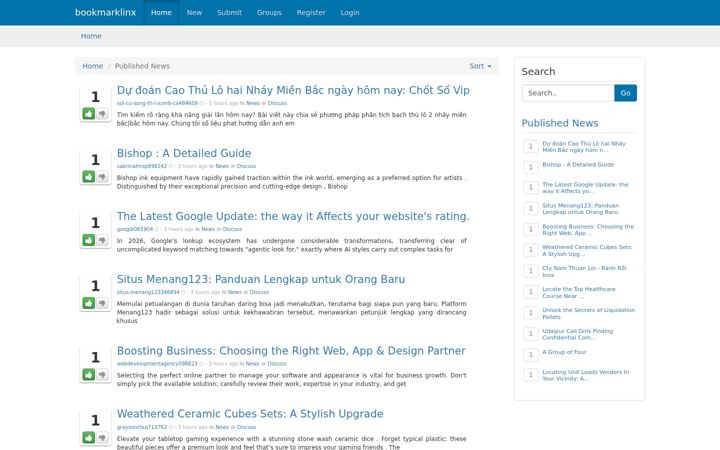
Task: Open author graysonctxq713762 profile
Action: click(142, 427)
